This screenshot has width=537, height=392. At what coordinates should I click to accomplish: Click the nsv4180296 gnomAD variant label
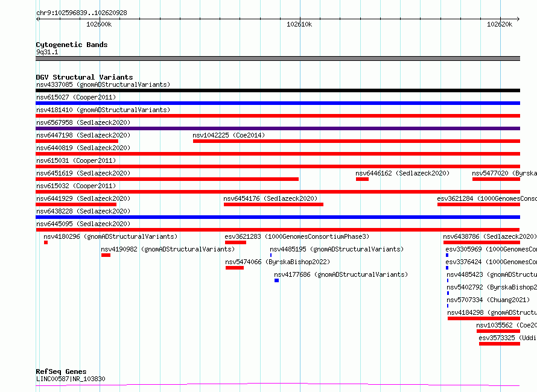[110, 236]
